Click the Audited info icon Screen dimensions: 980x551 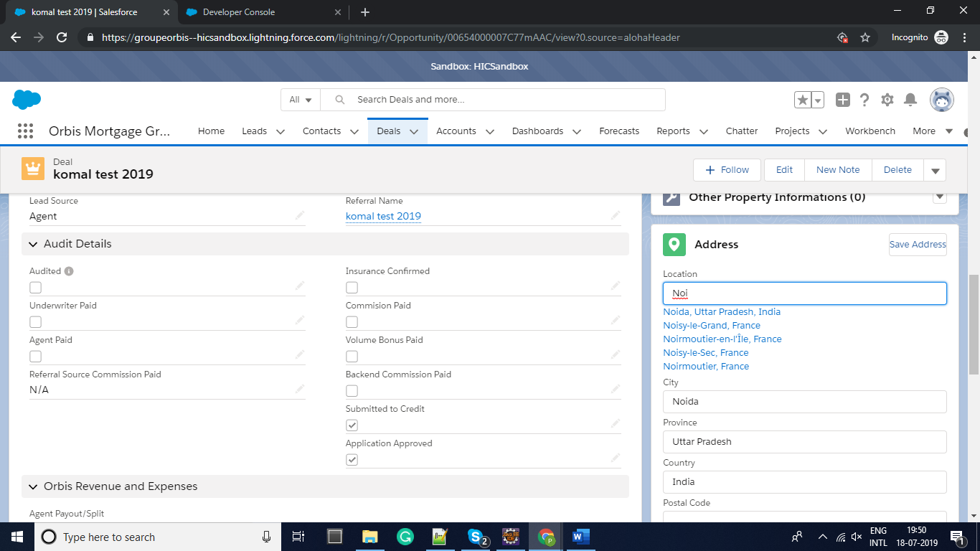[x=69, y=271]
